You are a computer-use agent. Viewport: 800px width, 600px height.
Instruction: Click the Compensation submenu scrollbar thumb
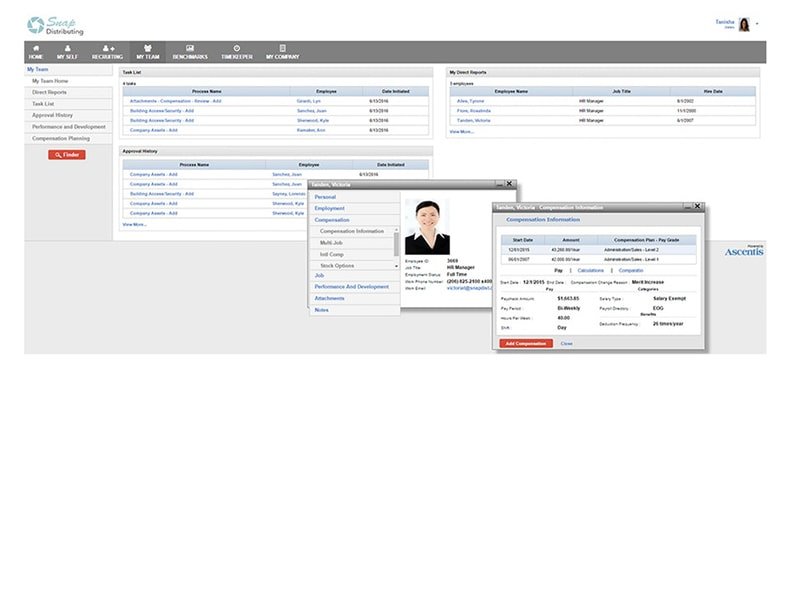coord(396,244)
